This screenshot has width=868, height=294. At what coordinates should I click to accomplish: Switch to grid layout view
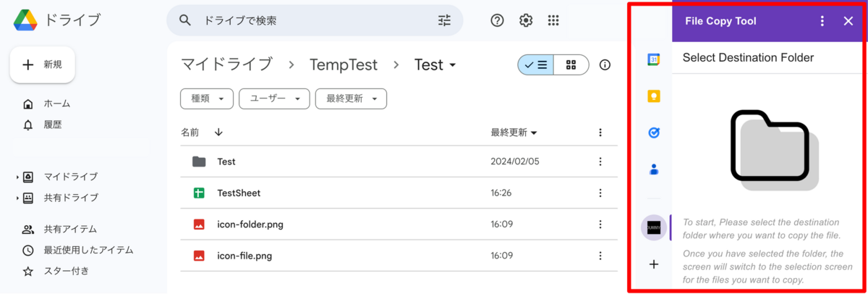coord(571,64)
